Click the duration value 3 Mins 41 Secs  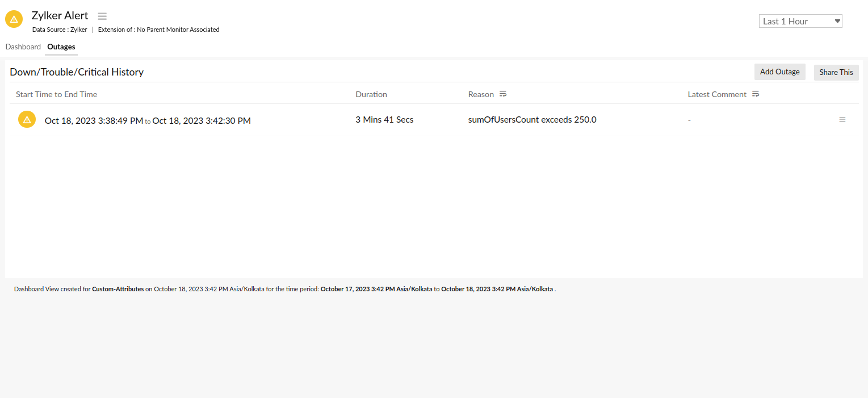(384, 119)
